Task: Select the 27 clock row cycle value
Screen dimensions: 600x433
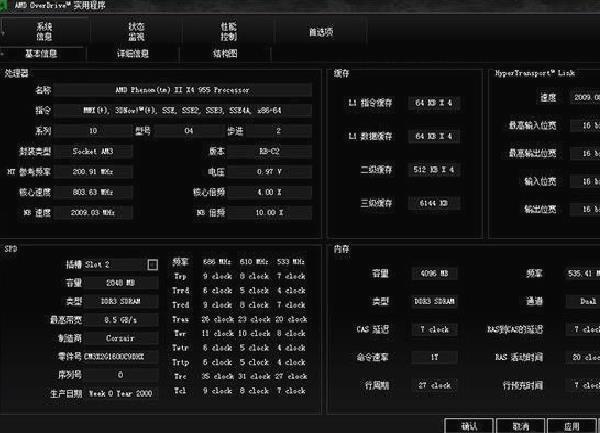Action: 434,385
